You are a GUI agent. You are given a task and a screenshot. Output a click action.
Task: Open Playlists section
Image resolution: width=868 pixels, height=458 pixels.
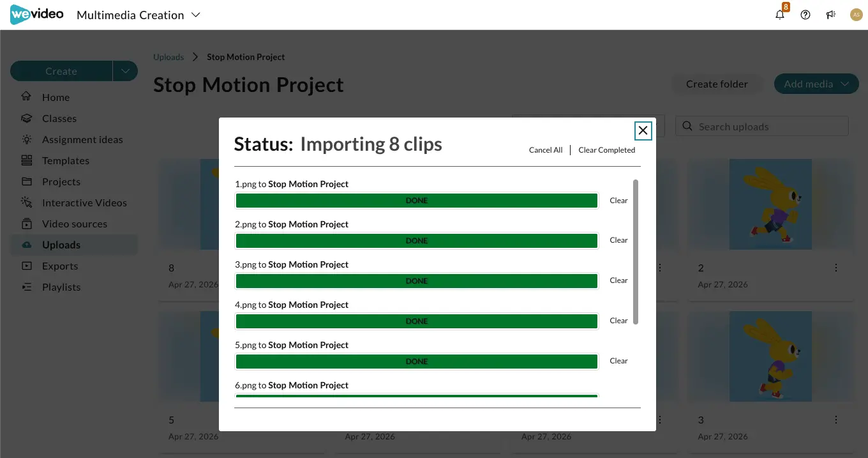[x=61, y=287]
